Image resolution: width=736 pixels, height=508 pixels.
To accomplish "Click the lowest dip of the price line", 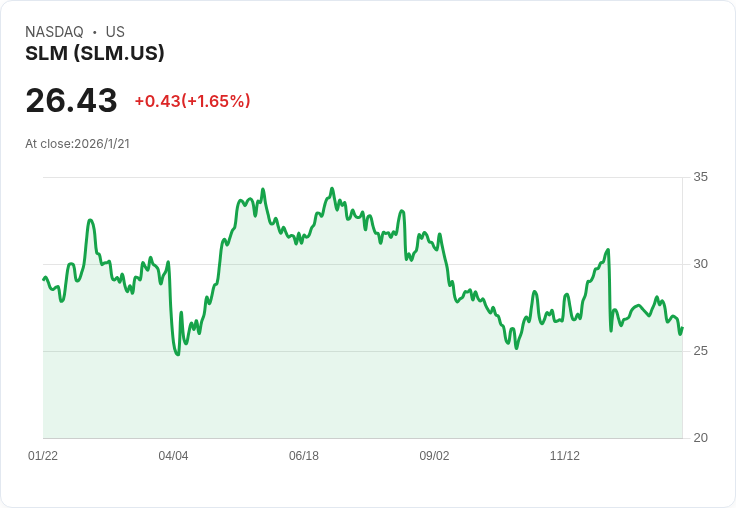I will click(177, 354).
